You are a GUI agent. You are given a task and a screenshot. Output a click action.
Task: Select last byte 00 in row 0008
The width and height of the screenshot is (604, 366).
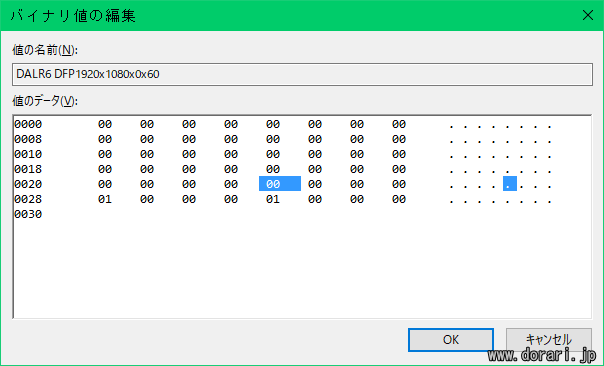point(399,139)
